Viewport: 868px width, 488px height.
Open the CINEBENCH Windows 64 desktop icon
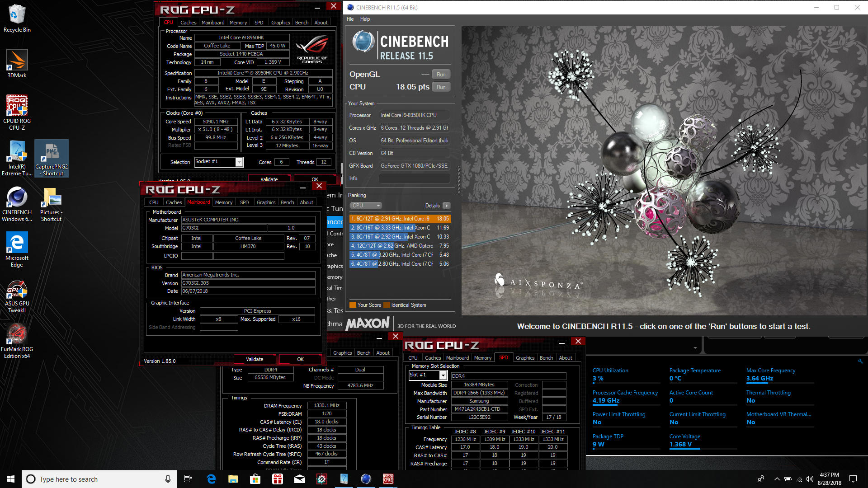[17, 204]
